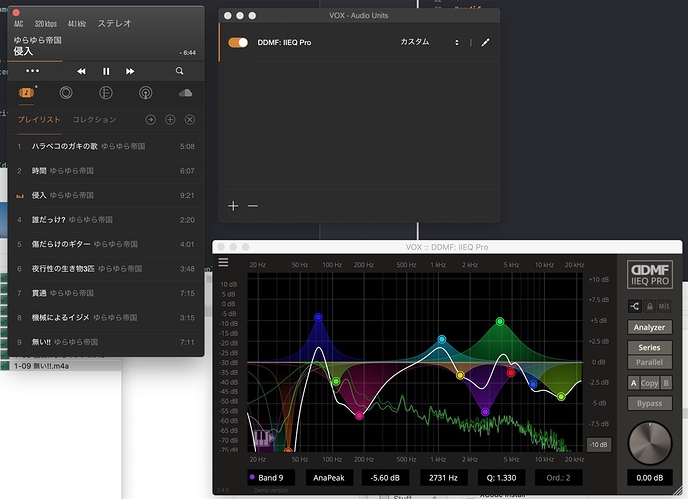The image size is (688, 499).
Task: Switch to the コレクション tab
Action: (94, 119)
